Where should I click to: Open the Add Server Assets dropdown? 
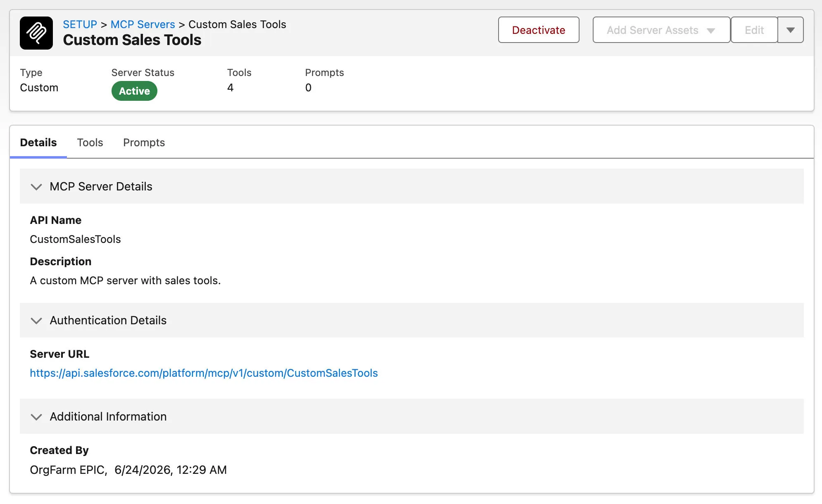point(661,30)
